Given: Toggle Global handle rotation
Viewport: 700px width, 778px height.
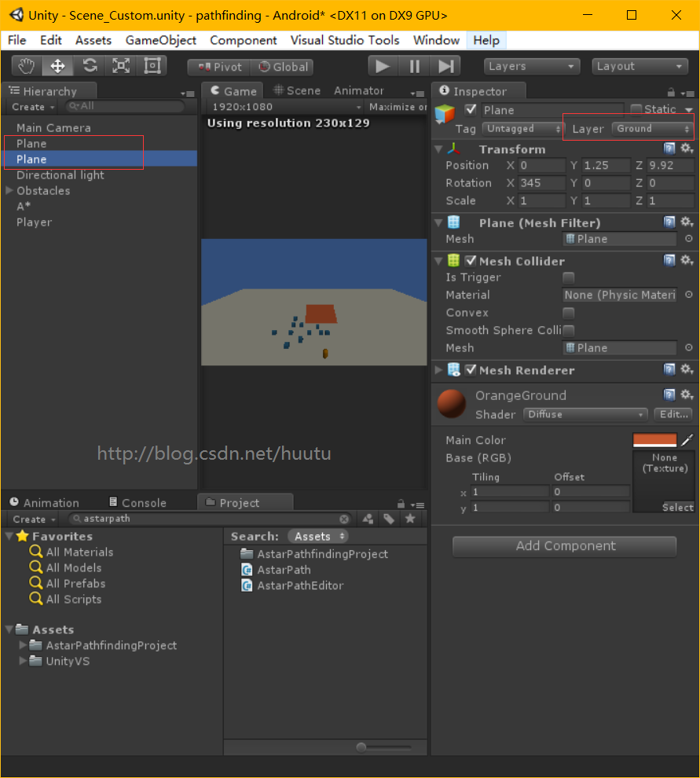Looking at the screenshot, I should pos(283,67).
